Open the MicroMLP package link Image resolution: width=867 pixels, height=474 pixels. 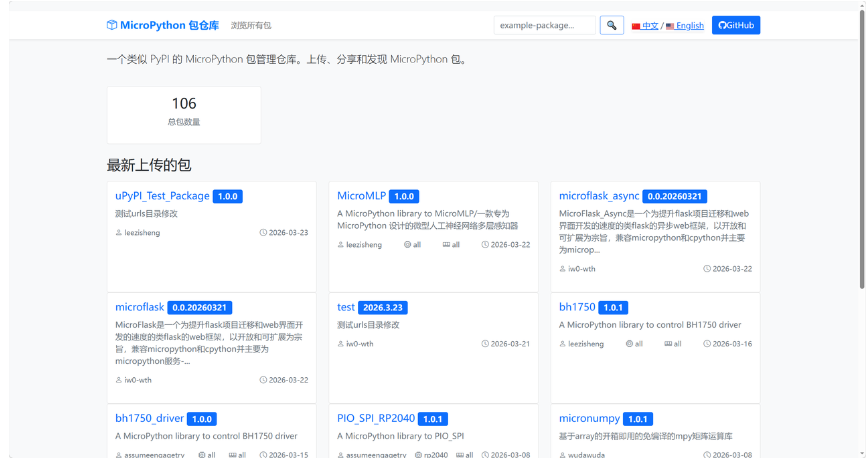(361, 196)
